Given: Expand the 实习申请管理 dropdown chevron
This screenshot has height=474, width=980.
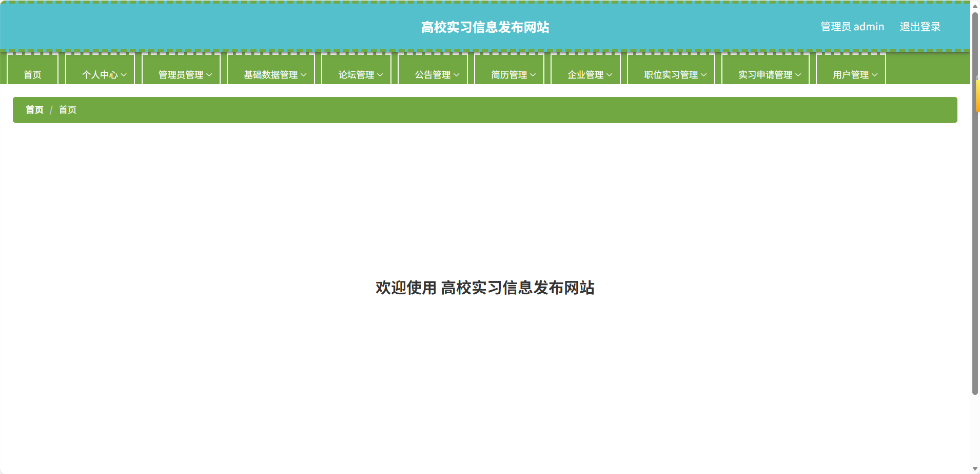Looking at the screenshot, I should point(798,75).
